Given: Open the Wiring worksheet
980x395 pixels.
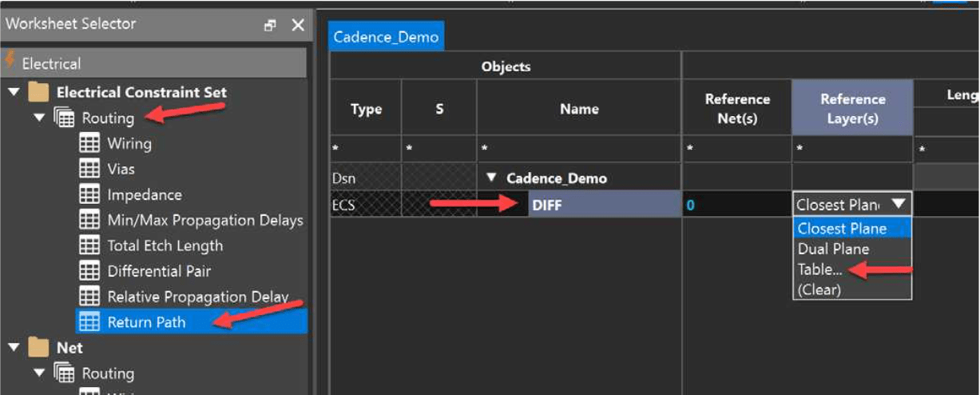Looking at the screenshot, I should [129, 144].
